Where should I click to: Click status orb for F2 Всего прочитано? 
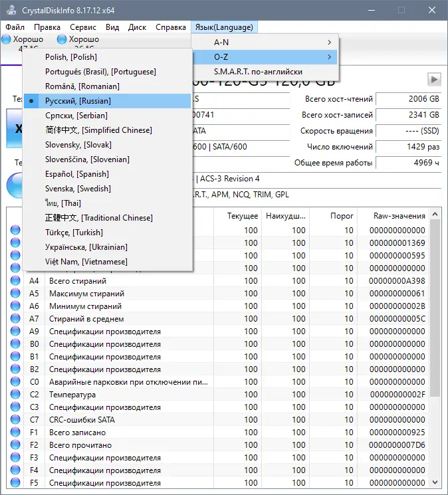15,445
